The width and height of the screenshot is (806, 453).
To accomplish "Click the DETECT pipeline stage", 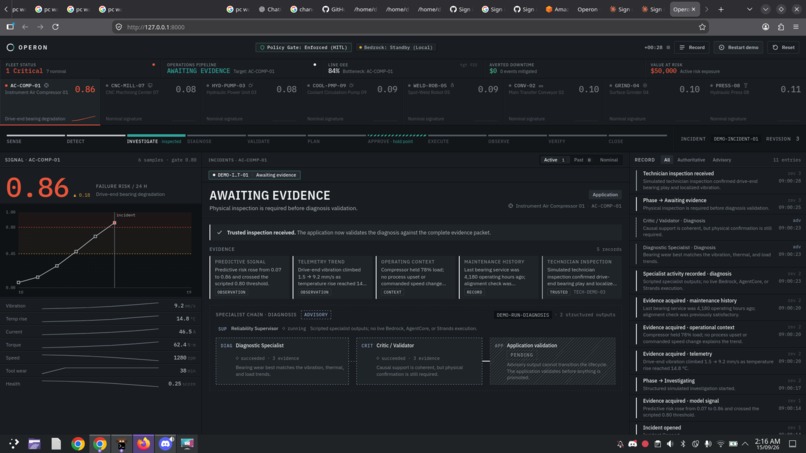I will tap(96, 139).
